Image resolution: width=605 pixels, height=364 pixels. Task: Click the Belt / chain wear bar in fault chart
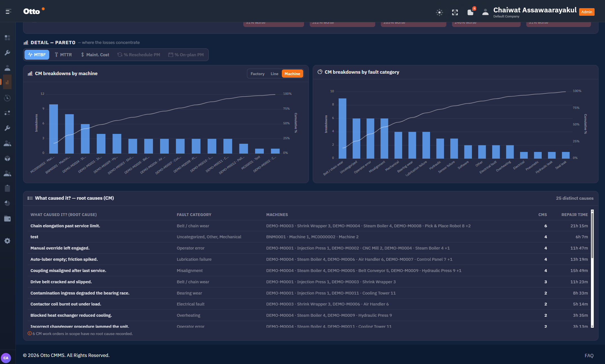click(342, 128)
